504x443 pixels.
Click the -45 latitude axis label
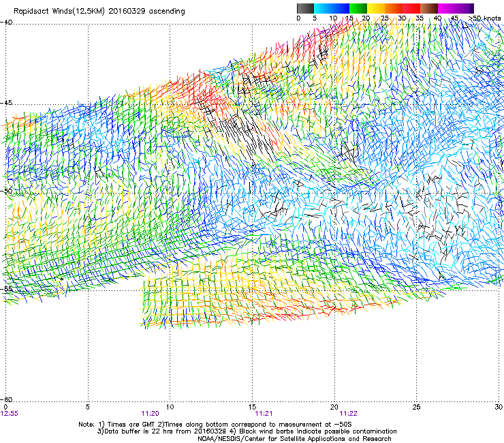coord(6,103)
